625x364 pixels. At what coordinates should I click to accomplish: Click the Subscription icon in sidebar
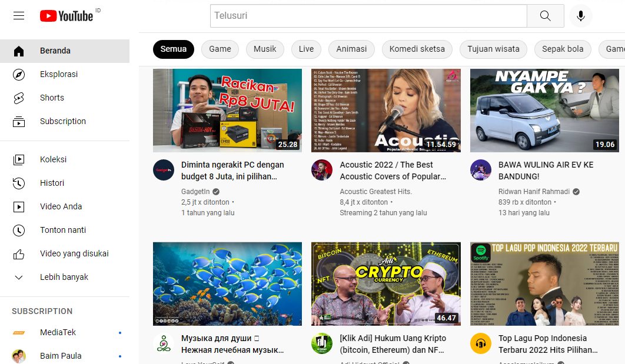click(x=19, y=122)
